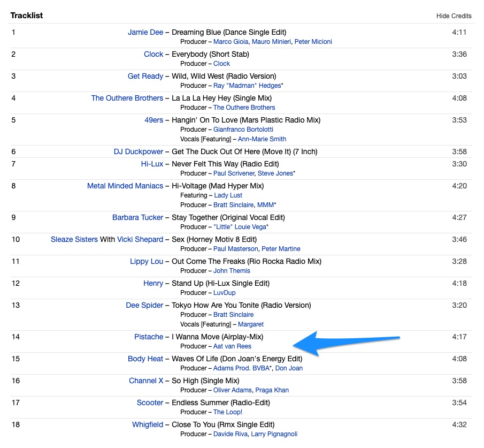Open the Whigfield artist link
This screenshot has height=448, width=484.
[148, 424]
